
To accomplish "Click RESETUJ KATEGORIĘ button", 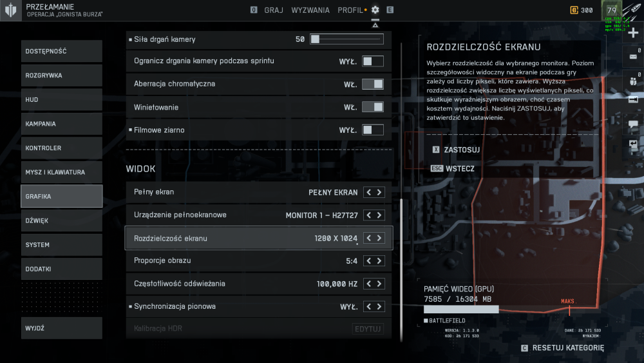I will tap(568, 348).
